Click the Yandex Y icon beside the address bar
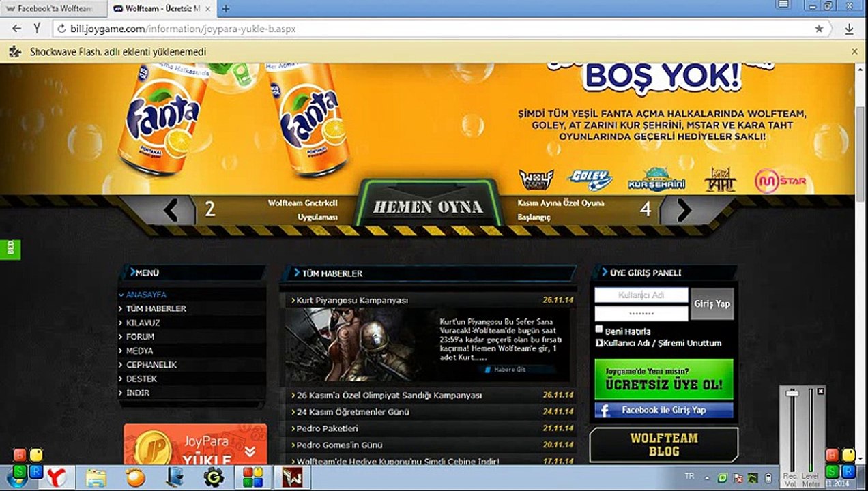868x491 pixels. point(37,29)
